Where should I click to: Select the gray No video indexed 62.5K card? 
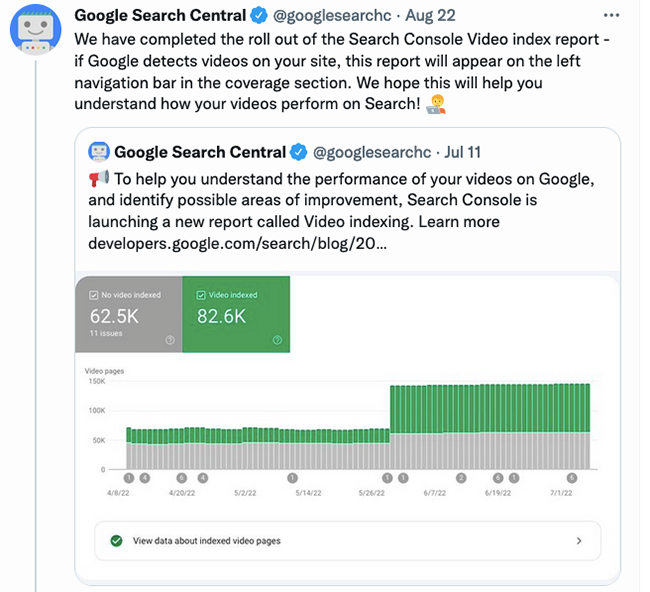pyautogui.click(x=129, y=314)
